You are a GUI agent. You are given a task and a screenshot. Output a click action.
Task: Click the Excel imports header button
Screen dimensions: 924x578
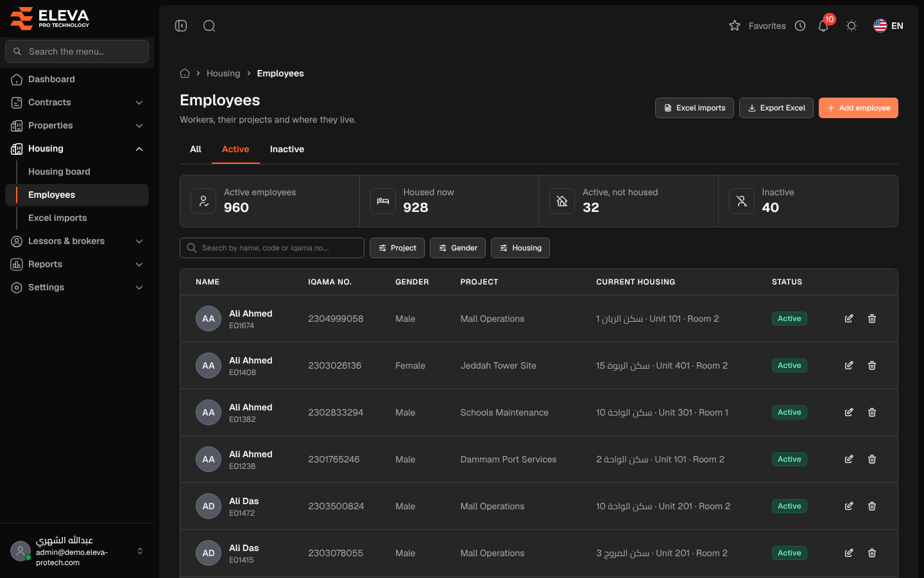point(694,108)
